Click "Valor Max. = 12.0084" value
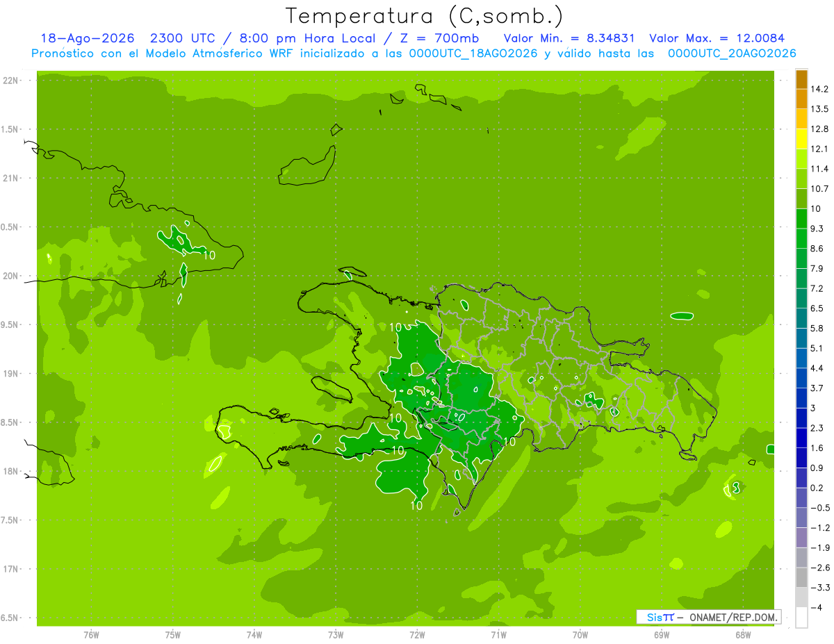The width and height of the screenshot is (834, 644). tap(717, 38)
